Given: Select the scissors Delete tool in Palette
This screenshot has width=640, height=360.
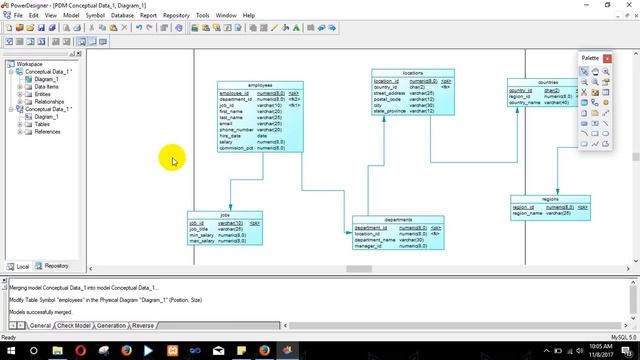Looking at the screenshot, I should [x=584, y=93].
